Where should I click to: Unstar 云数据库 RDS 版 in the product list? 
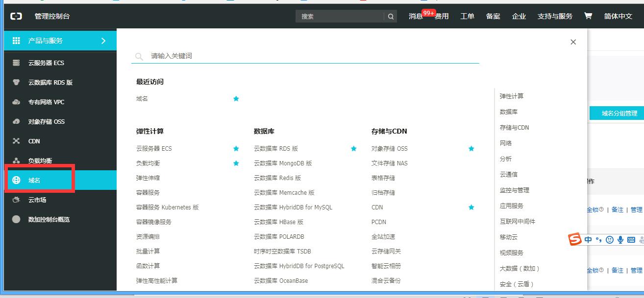(353, 148)
